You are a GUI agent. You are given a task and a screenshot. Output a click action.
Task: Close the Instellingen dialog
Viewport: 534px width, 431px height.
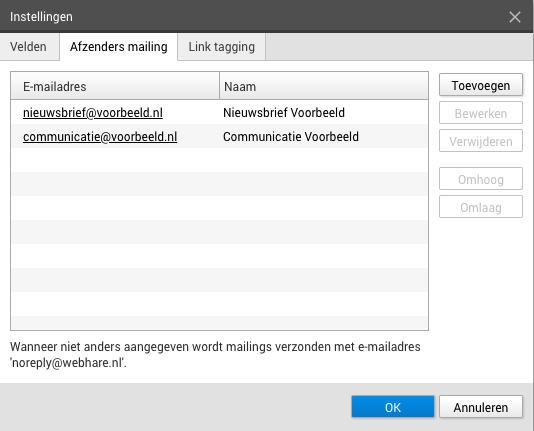(515, 17)
